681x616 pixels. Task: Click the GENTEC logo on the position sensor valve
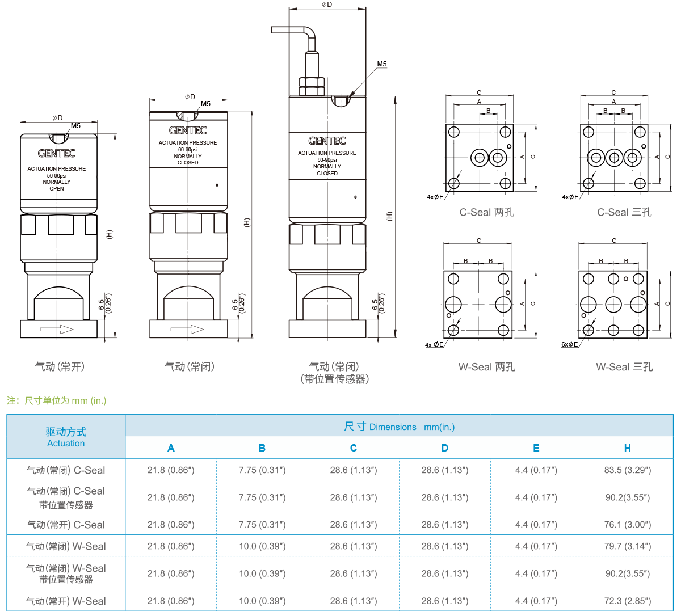tap(327, 141)
